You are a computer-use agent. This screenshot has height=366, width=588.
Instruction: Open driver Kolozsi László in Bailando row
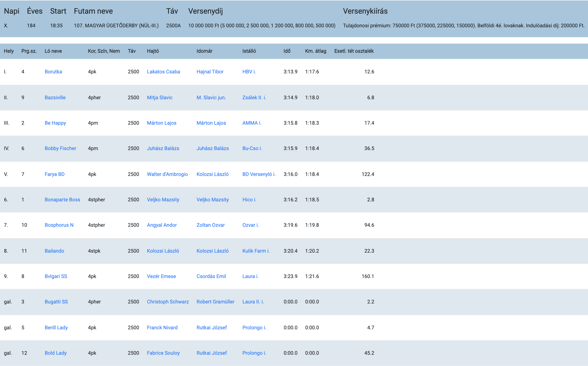point(163,251)
